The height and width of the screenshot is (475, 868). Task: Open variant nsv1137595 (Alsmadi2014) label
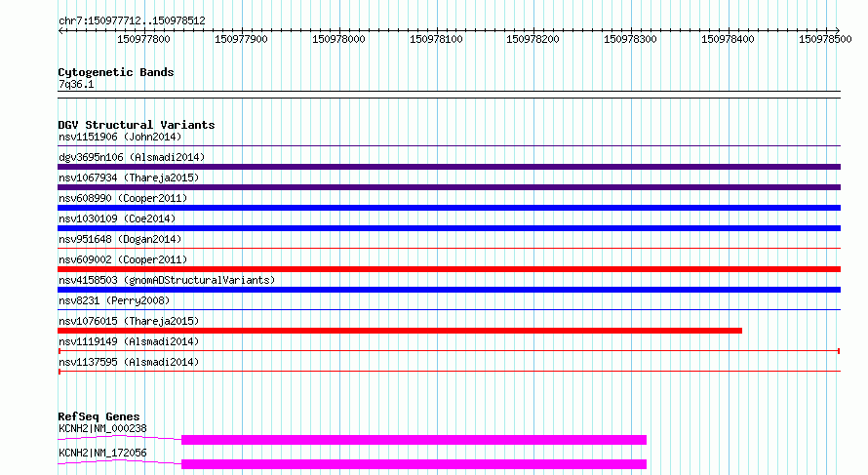(x=129, y=362)
